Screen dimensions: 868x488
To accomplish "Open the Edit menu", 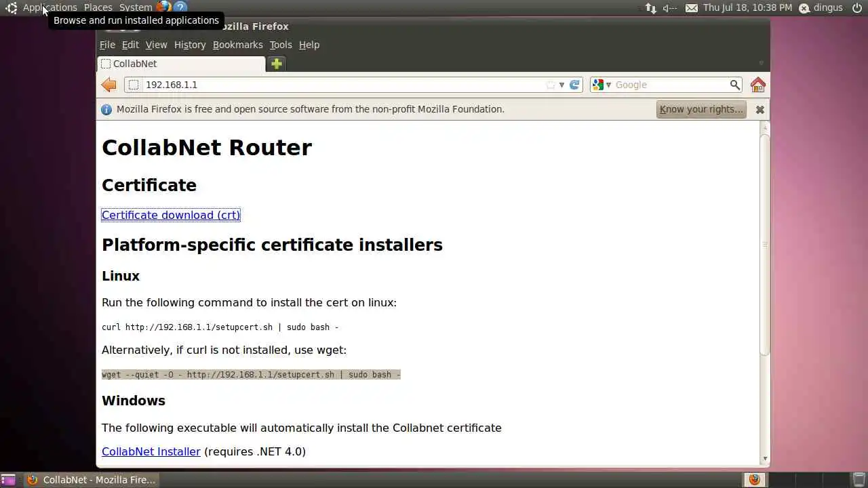I will point(130,45).
